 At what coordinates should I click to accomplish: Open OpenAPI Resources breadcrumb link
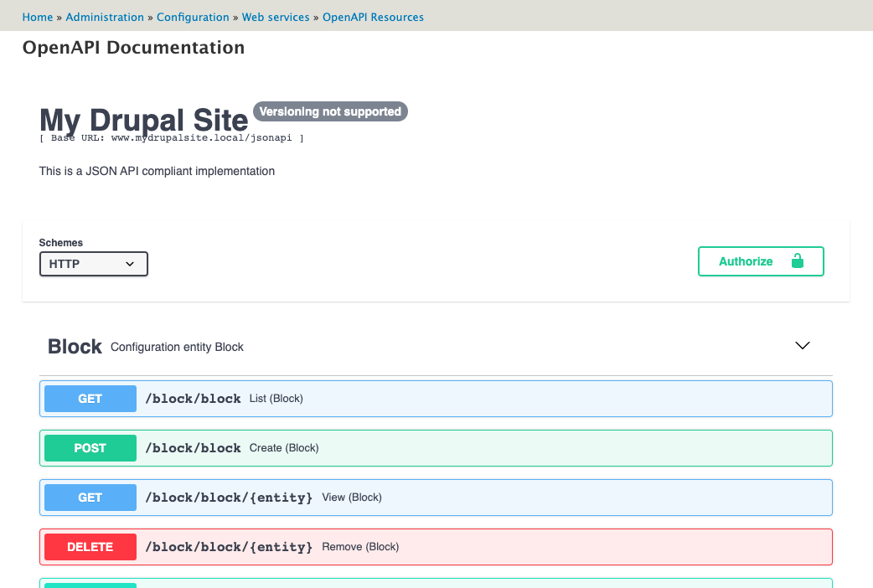[x=373, y=18]
